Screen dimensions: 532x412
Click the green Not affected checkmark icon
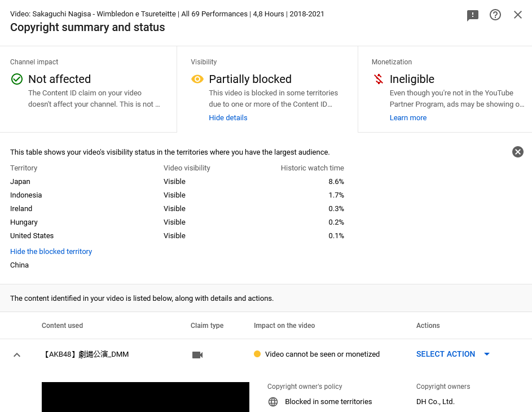tap(17, 79)
